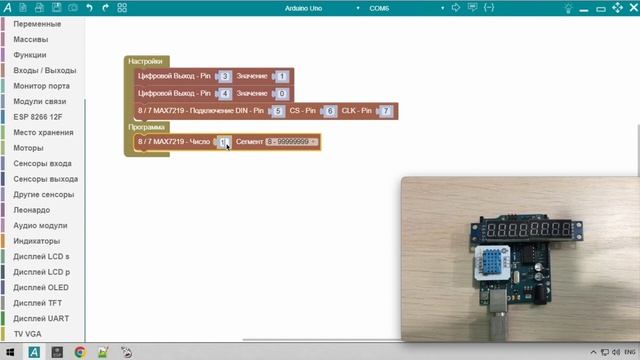The width and height of the screenshot is (640, 360).
Task: Open a project with the folder icon
Action: point(40,8)
